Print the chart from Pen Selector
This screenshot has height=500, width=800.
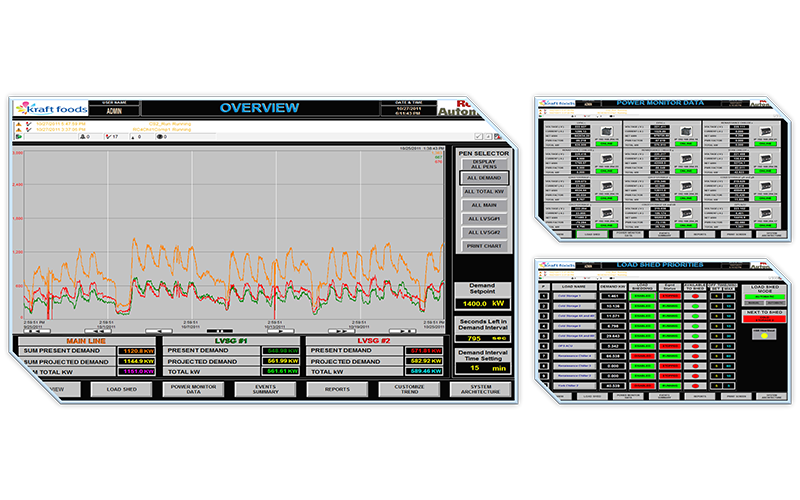tap(484, 246)
